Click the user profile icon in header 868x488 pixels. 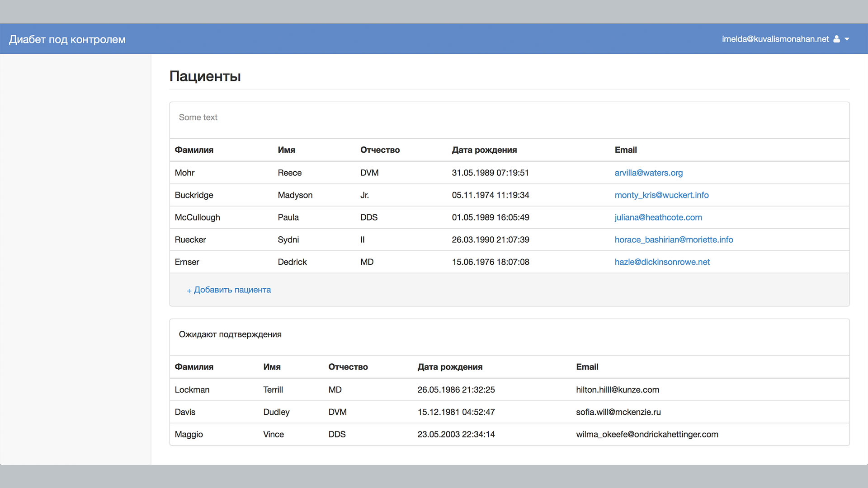(x=836, y=39)
